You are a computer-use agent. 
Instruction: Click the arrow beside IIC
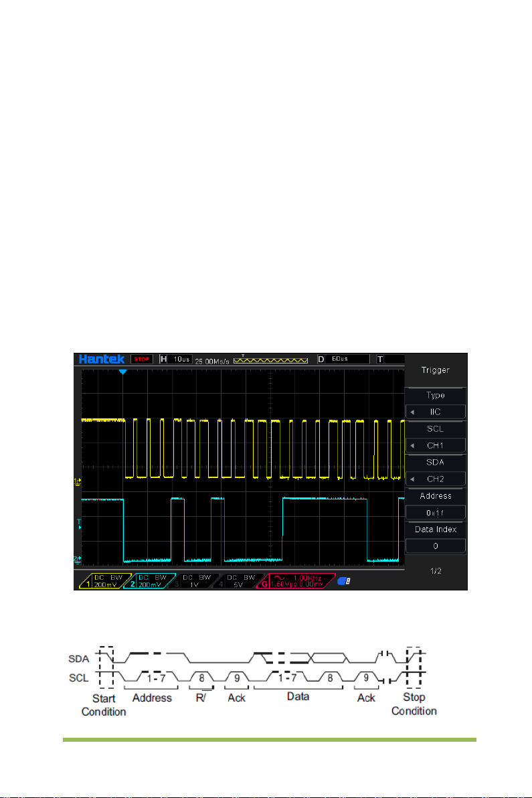click(x=412, y=412)
